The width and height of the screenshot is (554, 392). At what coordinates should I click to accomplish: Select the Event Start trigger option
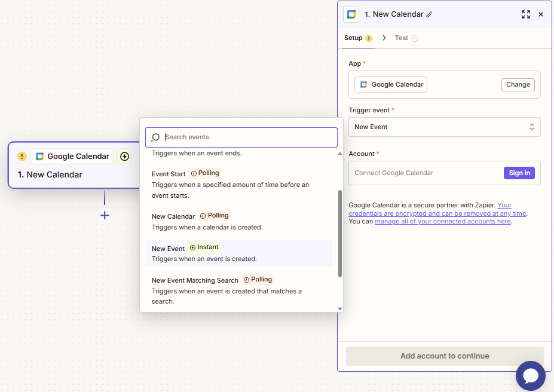[238, 184]
